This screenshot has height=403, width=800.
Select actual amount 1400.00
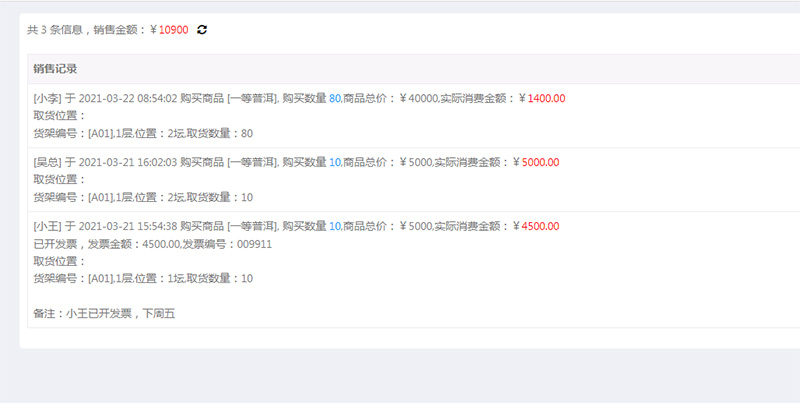[x=546, y=98]
